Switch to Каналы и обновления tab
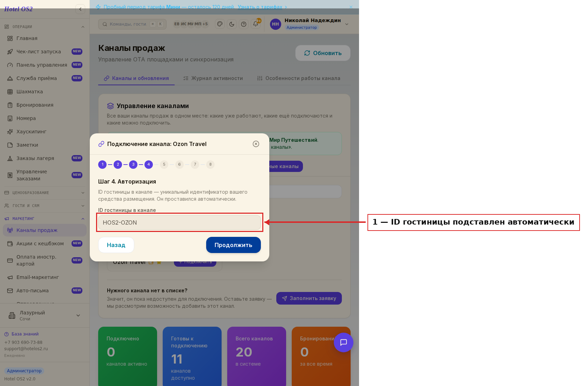Viewport: 588px width, 386px height. point(136,78)
